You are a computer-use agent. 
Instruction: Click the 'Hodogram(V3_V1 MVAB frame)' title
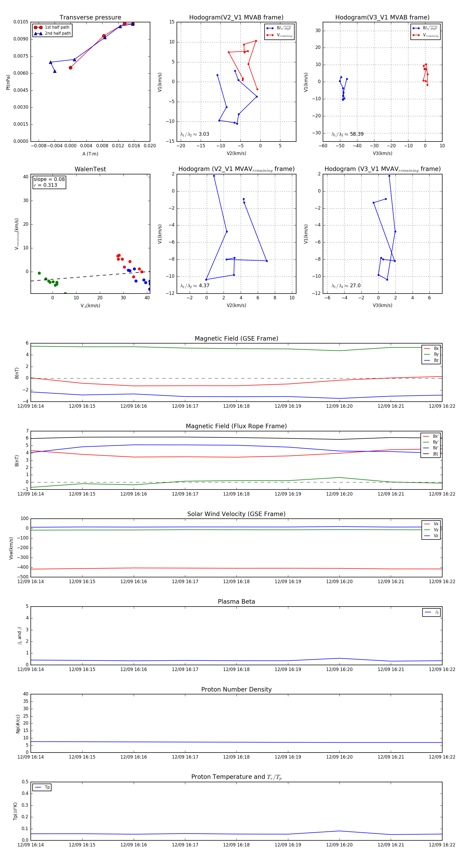382,18
